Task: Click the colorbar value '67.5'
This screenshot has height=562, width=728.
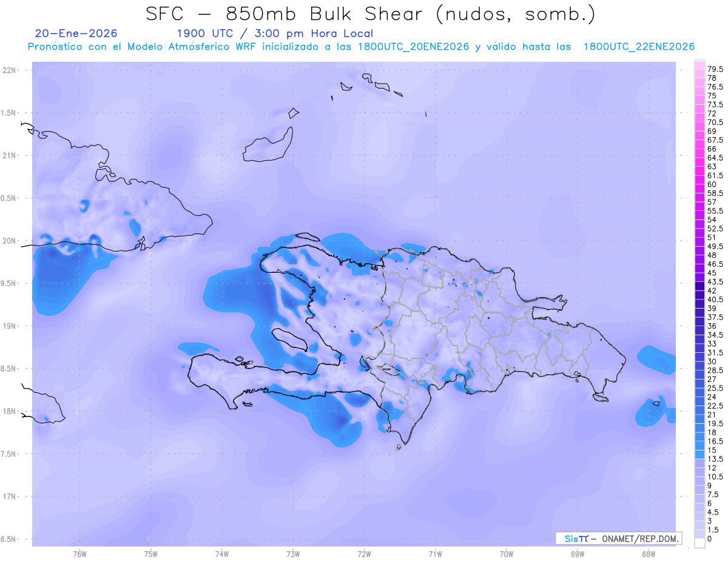Action: [x=715, y=140]
